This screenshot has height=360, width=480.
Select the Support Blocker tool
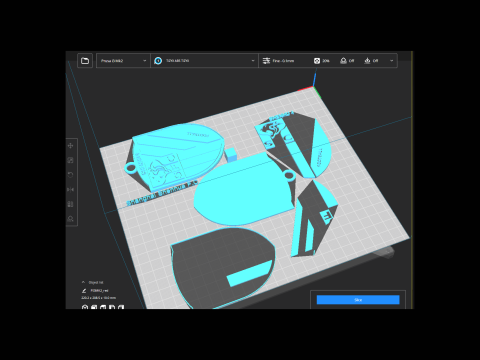coord(70,219)
